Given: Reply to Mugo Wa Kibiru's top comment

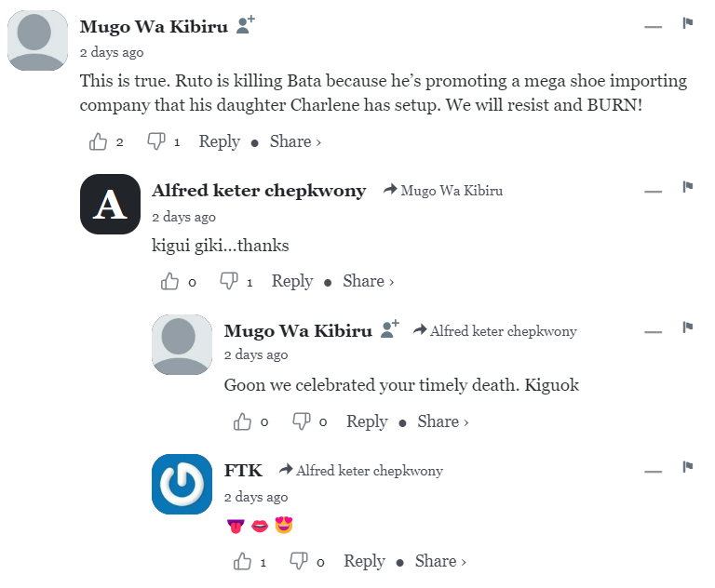Looking at the screenshot, I should [220, 141].
